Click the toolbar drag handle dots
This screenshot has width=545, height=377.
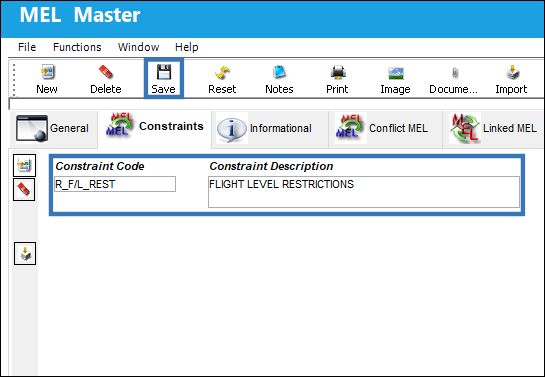click(14, 79)
